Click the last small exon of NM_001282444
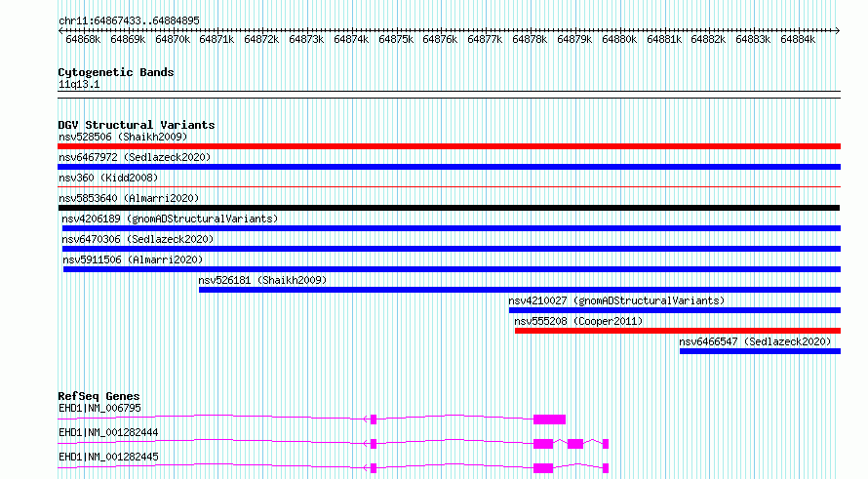Viewport: 868px width, 479px height. pos(606,444)
